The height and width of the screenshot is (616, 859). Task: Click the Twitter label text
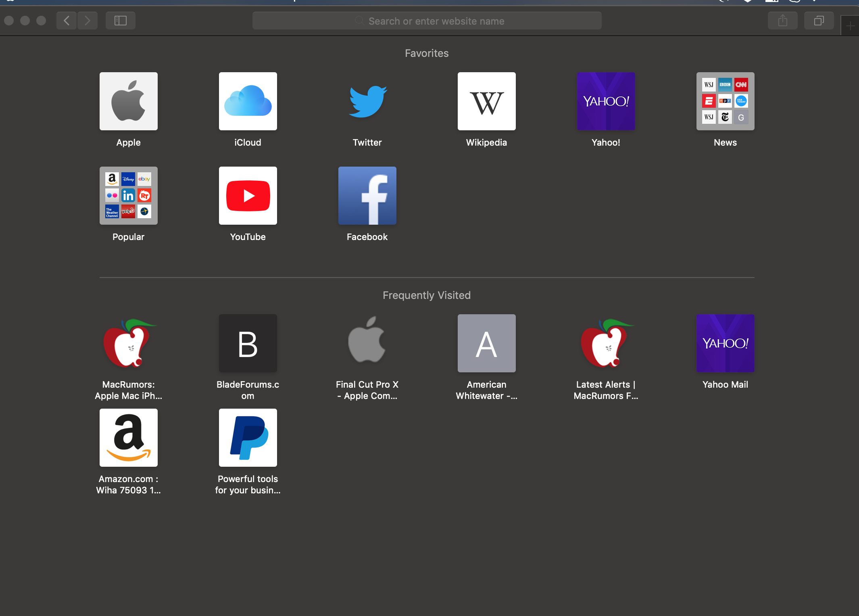pyautogui.click(x=367, y=142)
